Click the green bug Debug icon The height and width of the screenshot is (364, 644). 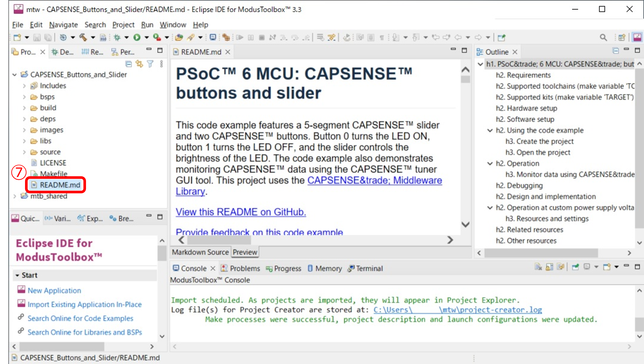(x=117, y=37)
